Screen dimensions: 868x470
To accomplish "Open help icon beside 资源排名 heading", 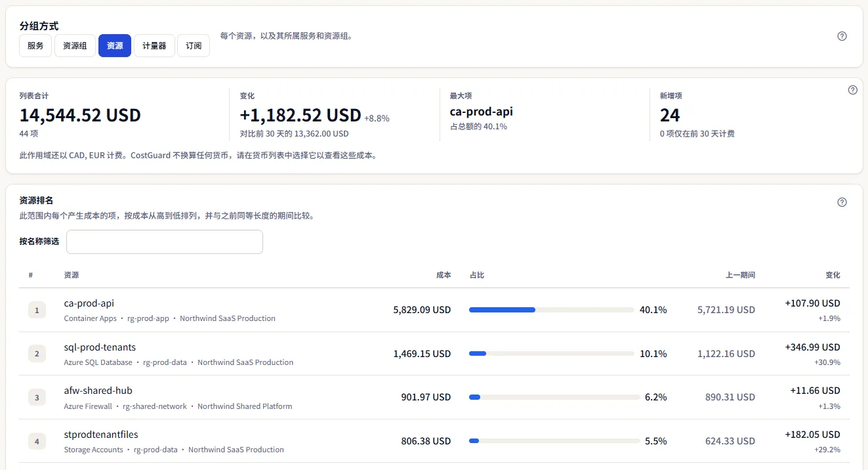I will (x=842, y=202).
